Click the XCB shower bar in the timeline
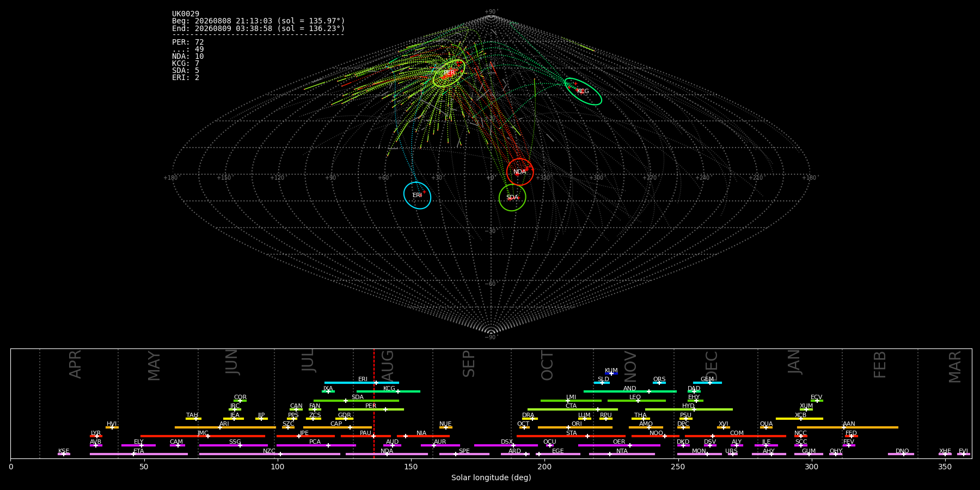 (799, 419)
